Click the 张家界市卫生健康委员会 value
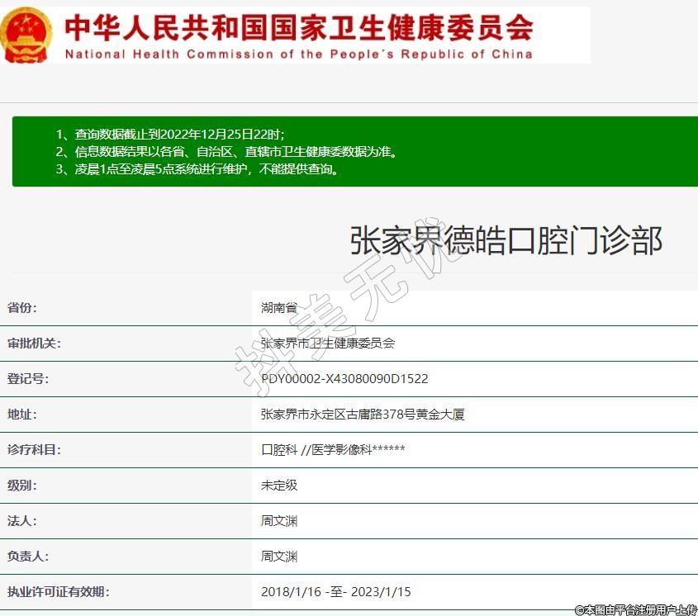 [328, 344]
